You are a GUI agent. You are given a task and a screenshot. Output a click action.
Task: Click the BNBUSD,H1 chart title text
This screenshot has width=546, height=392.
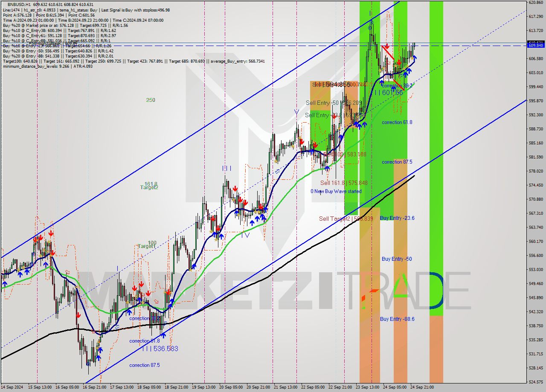point(19,5)
